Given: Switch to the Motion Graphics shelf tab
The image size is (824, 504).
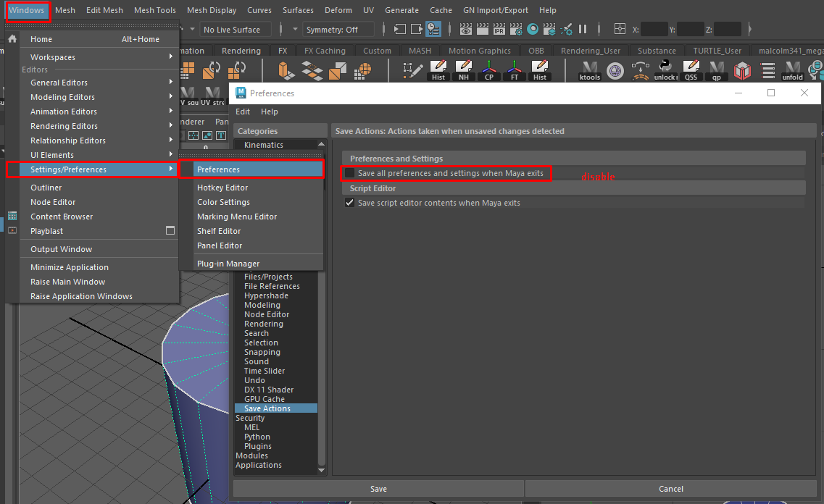Looking at the screenshot, I should coord(479,51).
